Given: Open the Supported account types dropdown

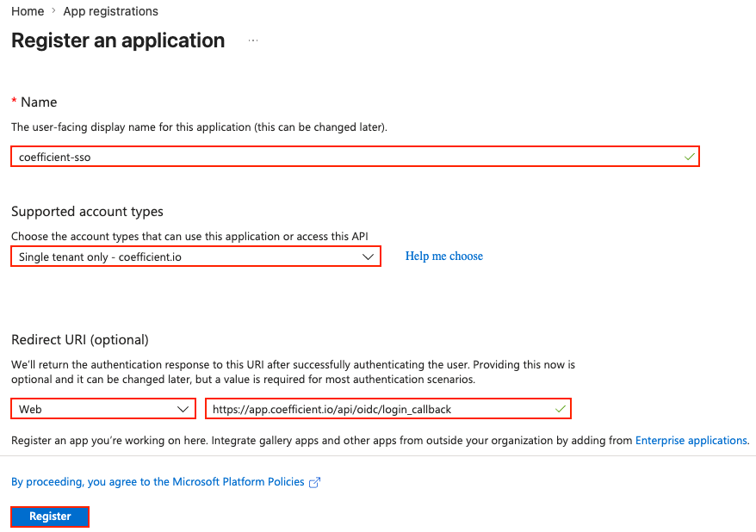Looking at the screenshot, I should click(195, 257).
